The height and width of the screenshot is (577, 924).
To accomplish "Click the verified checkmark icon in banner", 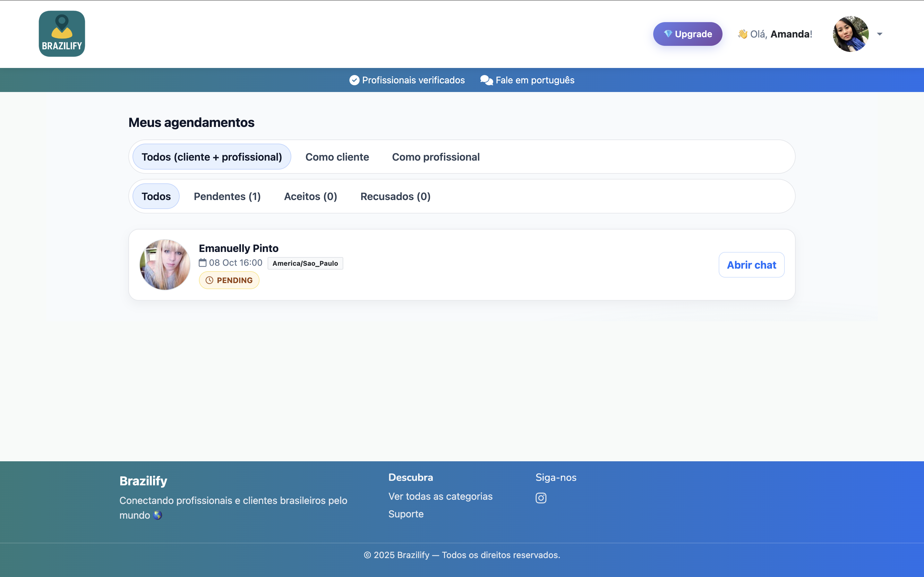I will [354, 80].
